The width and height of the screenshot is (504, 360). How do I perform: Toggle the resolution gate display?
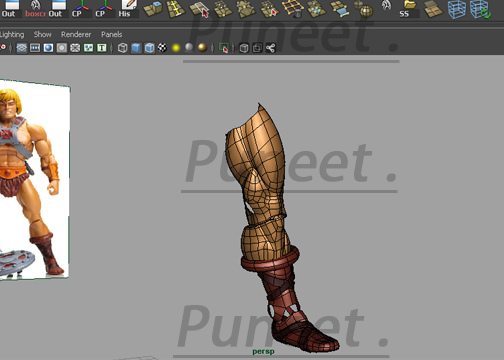point(48,48)
